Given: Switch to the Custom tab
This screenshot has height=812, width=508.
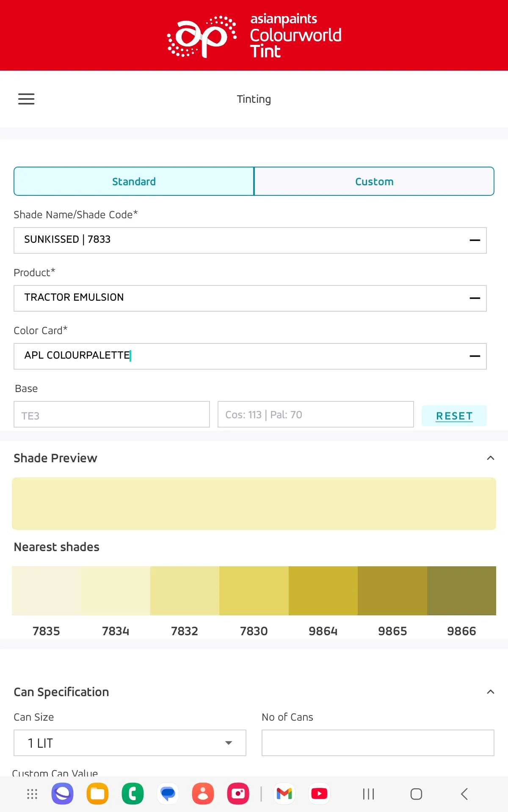Looking at the screenshot, I should click(x=374, y=181).
